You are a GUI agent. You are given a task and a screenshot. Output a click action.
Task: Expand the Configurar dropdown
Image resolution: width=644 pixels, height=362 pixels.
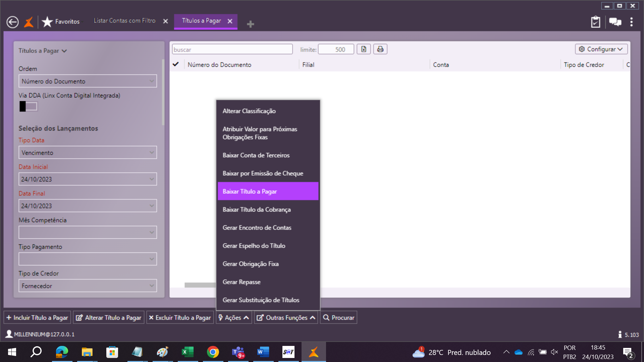pos(601,49)
